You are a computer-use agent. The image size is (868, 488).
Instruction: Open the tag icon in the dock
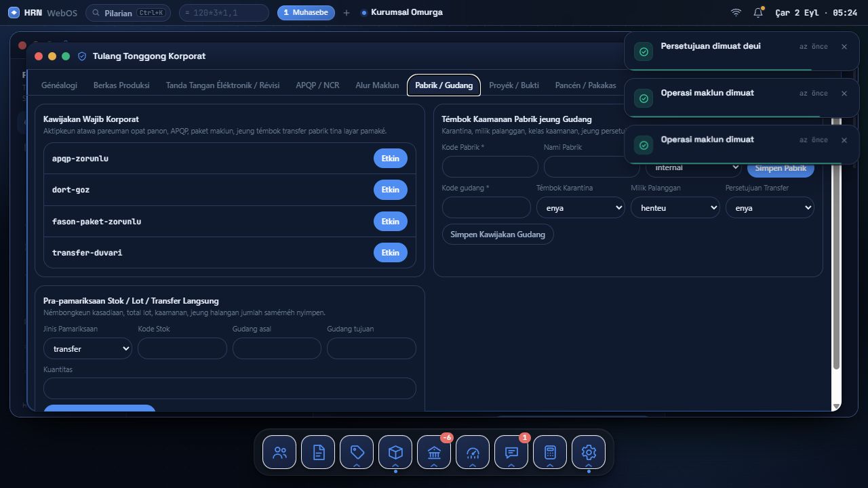(x=357, y=452)
